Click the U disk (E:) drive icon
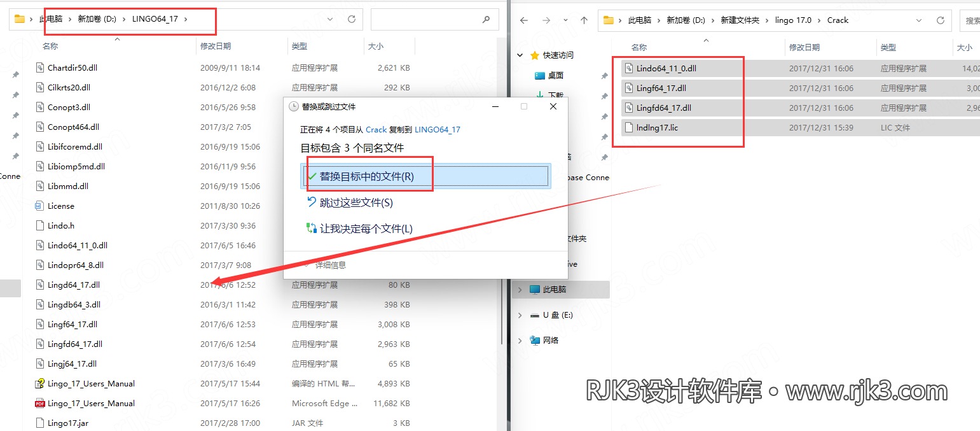980x431 pixels. coord(535,314)
